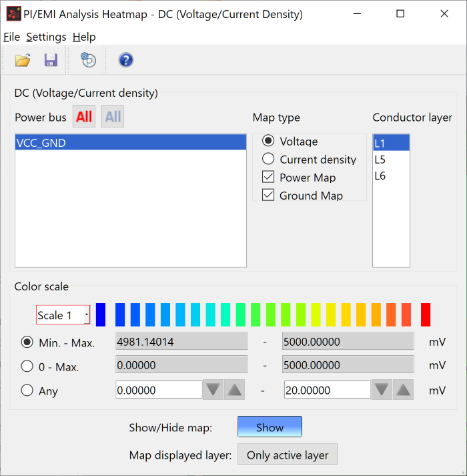Click the Min.-Max. row 5000.00000 field
Image resolution: width=467 pixels, height=476 pixels.
coord(348,341)
